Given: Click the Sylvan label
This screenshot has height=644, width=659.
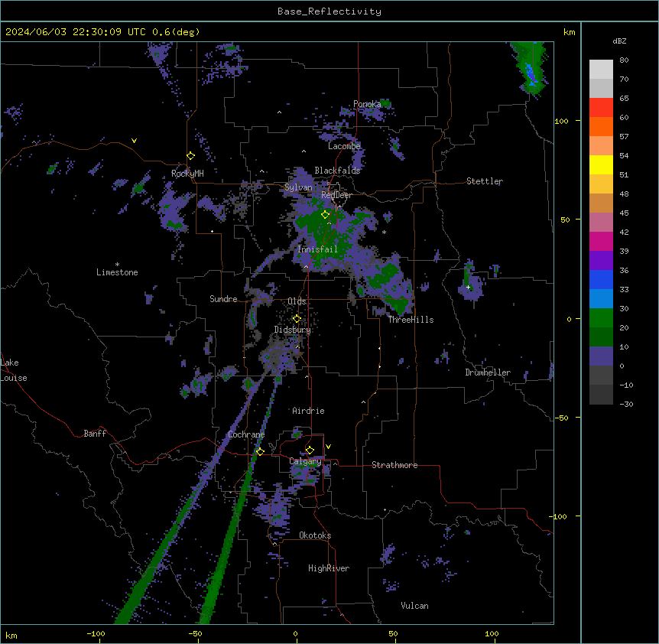Looking at the screenshot, I should [298, 187].
